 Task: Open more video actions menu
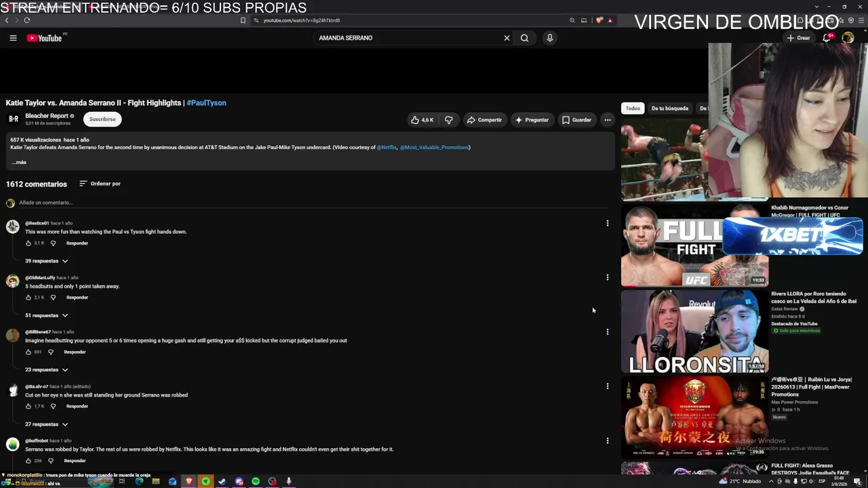[x=608, y=120]
